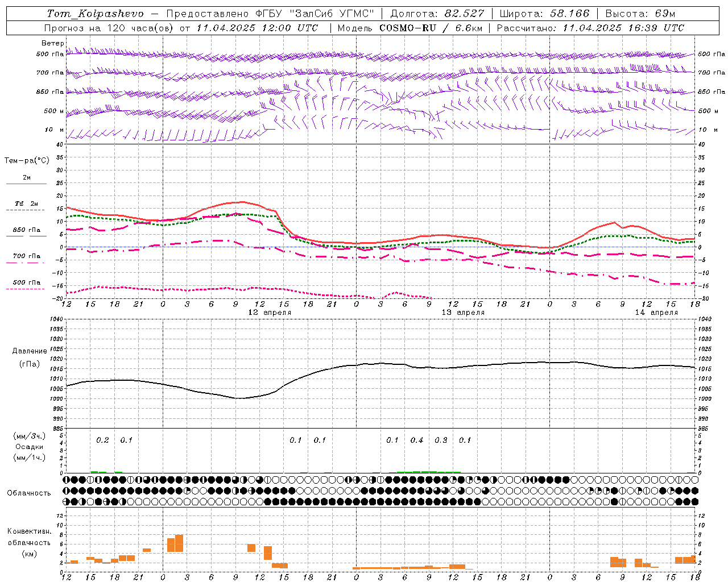Screen dimensions: 728x582
Task: Select the "Высота: 69м" elevation text
Action: (640, 14)
